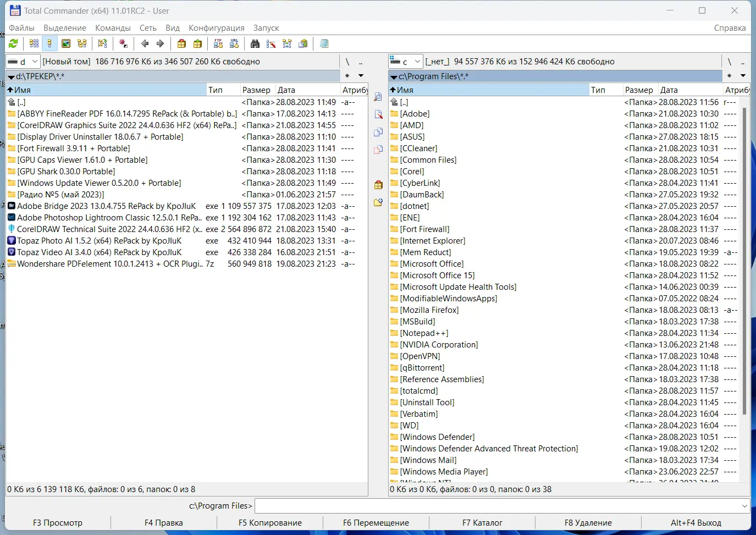Select Wondershare PDFelement 7z archive row

pos(187,264)
